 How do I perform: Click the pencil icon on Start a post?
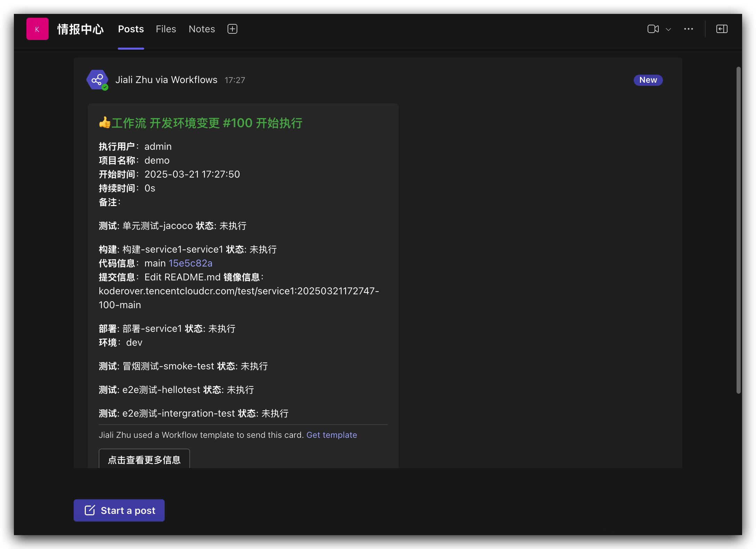point(90,510)
